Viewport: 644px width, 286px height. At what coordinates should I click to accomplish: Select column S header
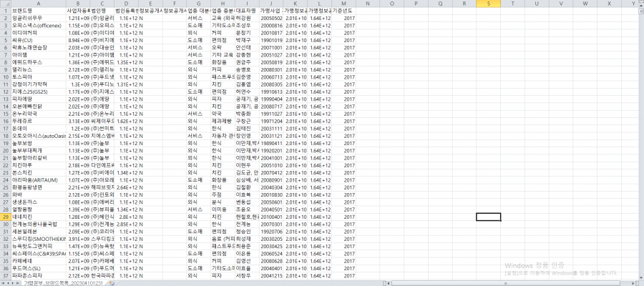click(x=488, y=4)
